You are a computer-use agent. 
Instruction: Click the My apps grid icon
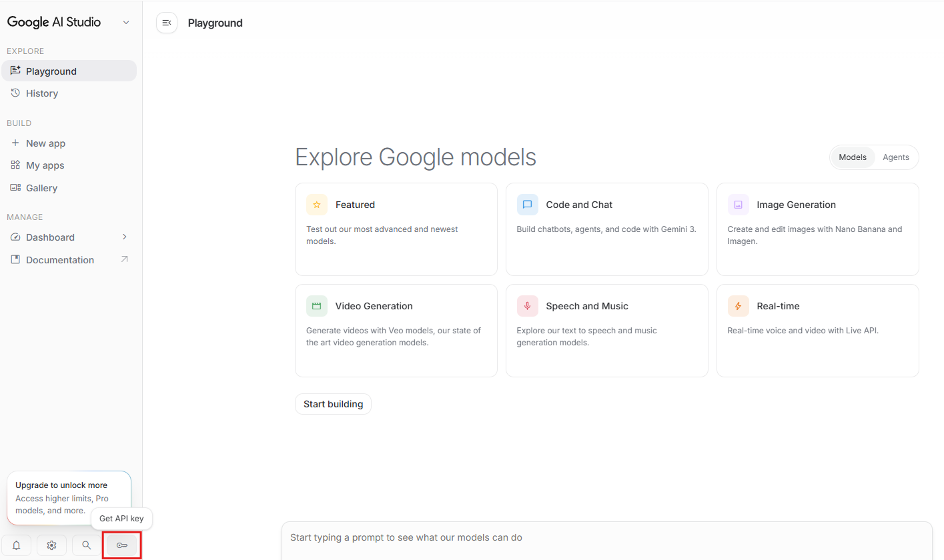15,165
